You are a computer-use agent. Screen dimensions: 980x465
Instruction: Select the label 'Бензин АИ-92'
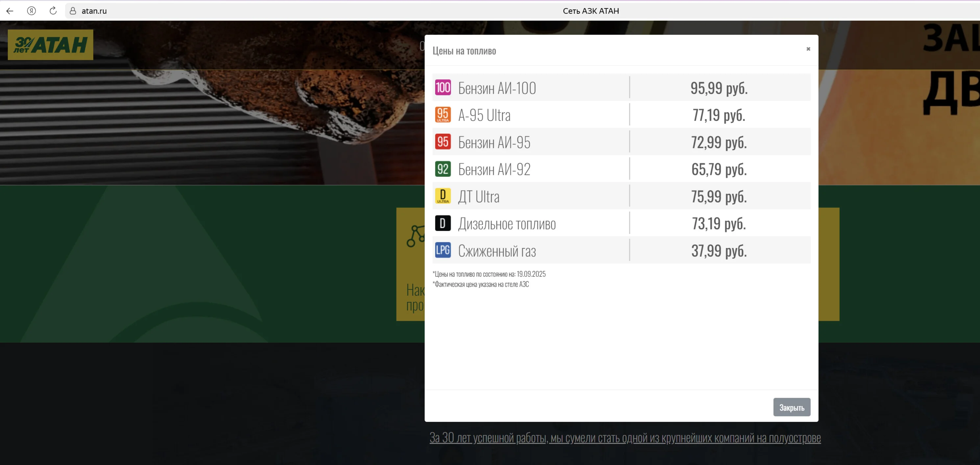coord(494,170)
